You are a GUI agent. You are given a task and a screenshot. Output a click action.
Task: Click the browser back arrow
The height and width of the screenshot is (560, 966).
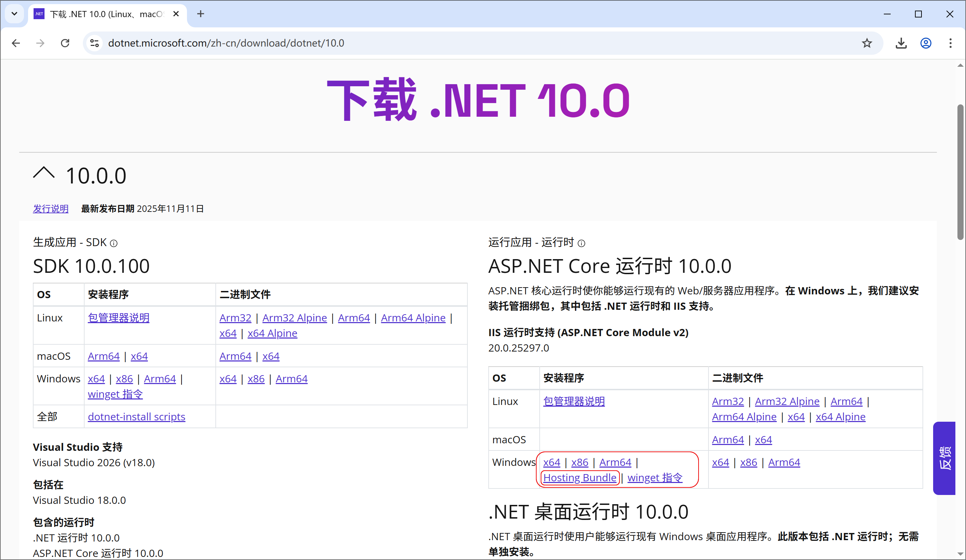(16, 43)
